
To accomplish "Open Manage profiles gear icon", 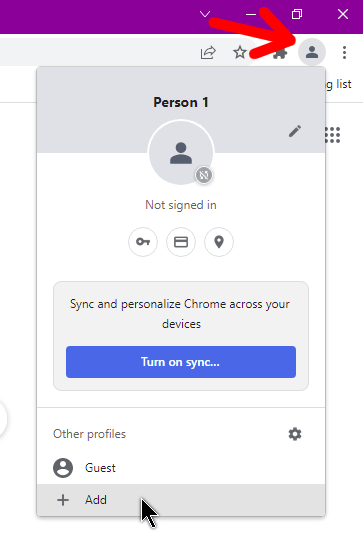I will pyautogui.click(x=295, y=434).
